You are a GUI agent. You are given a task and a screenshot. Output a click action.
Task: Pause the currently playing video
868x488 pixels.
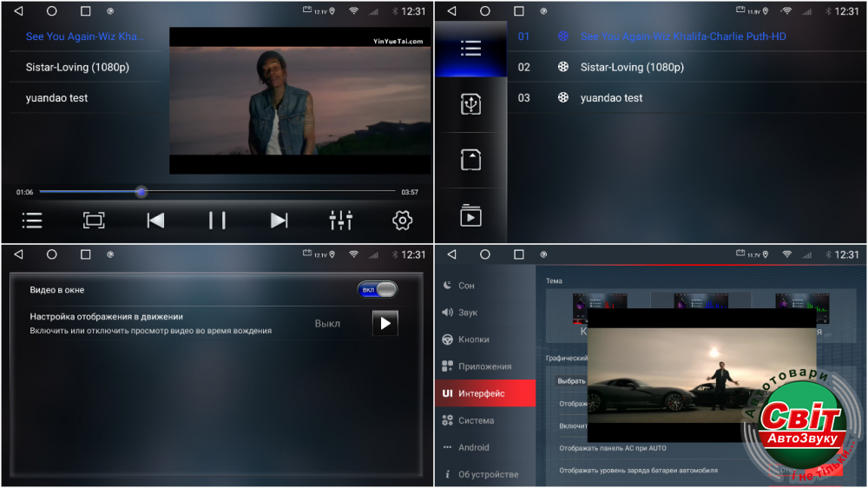pyautogui.click(x=217, y=221)
